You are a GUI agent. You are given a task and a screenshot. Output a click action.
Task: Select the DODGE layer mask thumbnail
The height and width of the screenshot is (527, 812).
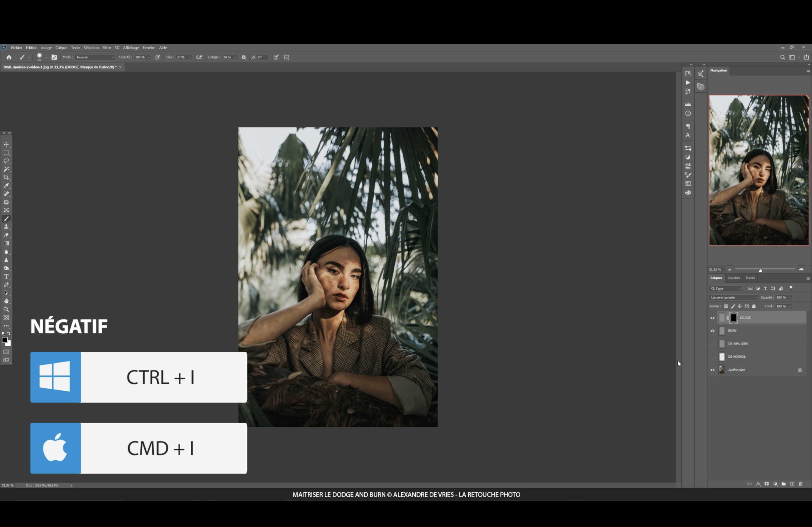click(x=734, y=318)
